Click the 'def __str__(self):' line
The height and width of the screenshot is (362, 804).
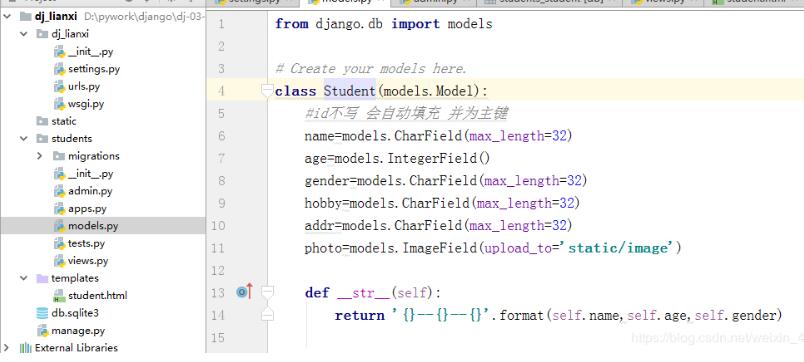click(x=373, y=293)
